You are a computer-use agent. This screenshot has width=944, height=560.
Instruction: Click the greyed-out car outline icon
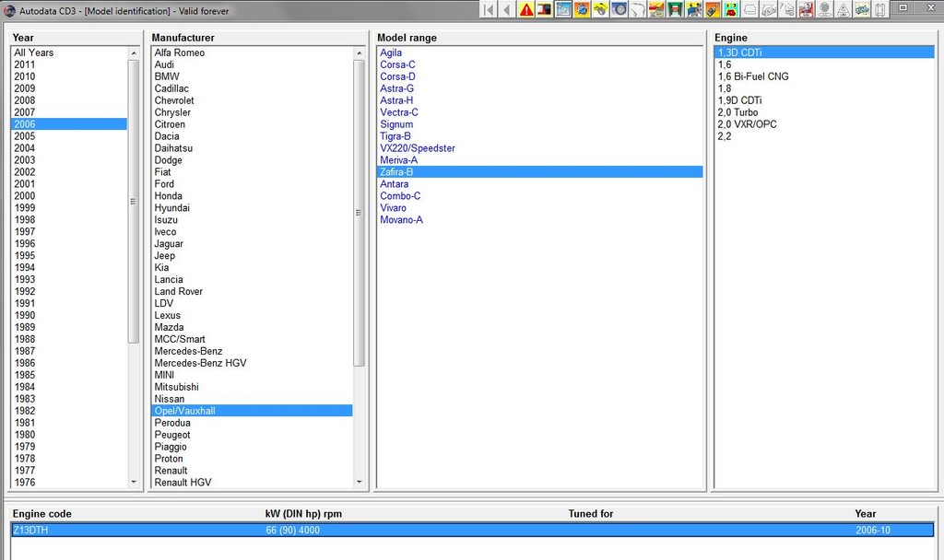click(749, 9)
